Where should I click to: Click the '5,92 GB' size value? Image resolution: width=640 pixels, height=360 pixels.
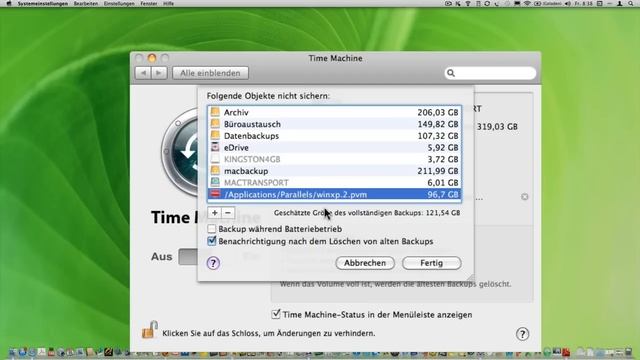point(443,148)
